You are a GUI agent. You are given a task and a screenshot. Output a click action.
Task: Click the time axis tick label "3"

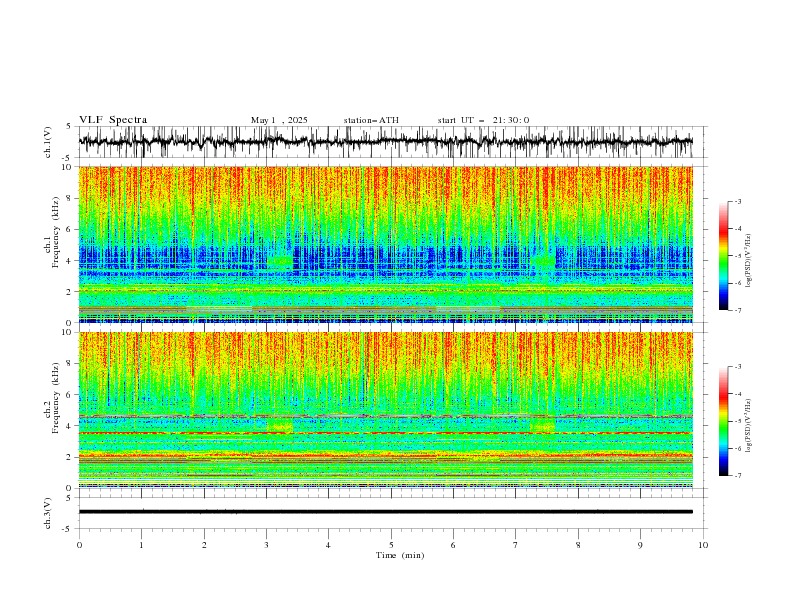point(266,545)
